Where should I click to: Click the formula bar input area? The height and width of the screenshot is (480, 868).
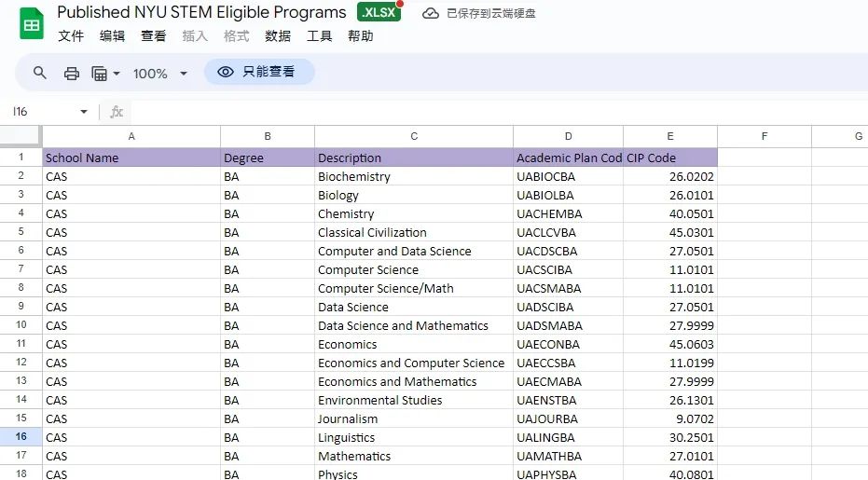pyautogui.click(x=498, y=112)
